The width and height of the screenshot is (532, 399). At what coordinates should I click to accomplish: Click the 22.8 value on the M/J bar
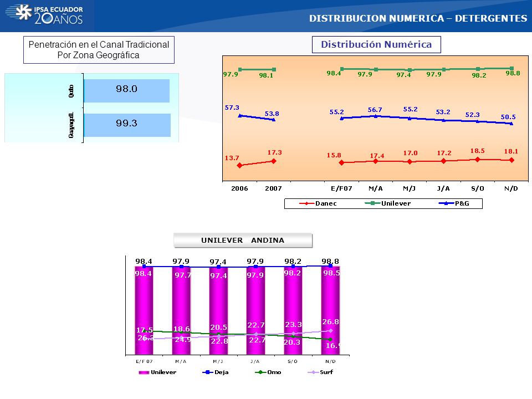219,341
